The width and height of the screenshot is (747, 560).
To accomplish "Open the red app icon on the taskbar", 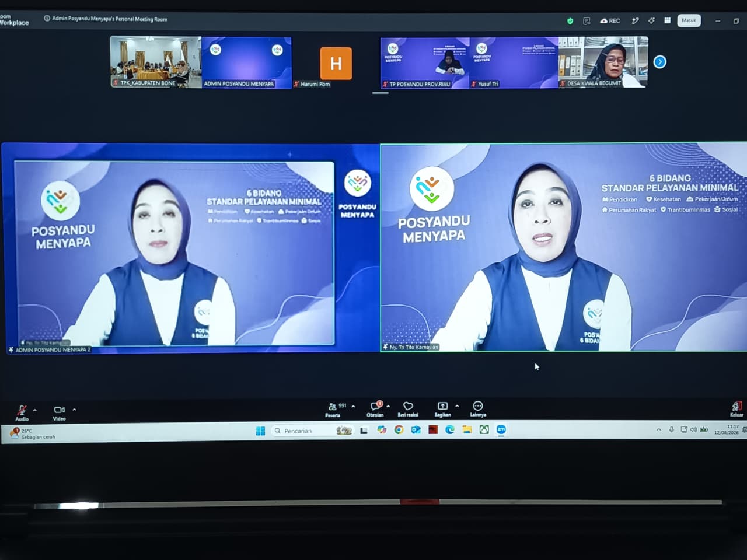I will pos(432,430).
